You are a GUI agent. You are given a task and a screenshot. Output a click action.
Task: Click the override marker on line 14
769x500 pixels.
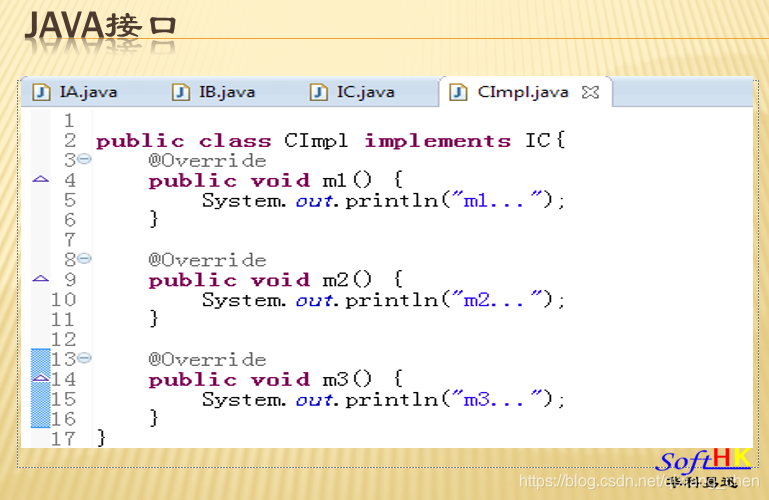41,377
